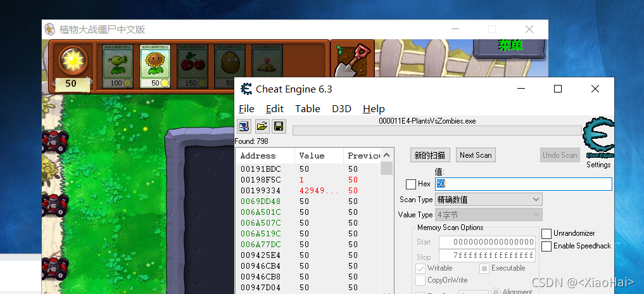Select address row 00199334
Image resolution: width=644 pixels, height=294 pixels.
(308, 191)
